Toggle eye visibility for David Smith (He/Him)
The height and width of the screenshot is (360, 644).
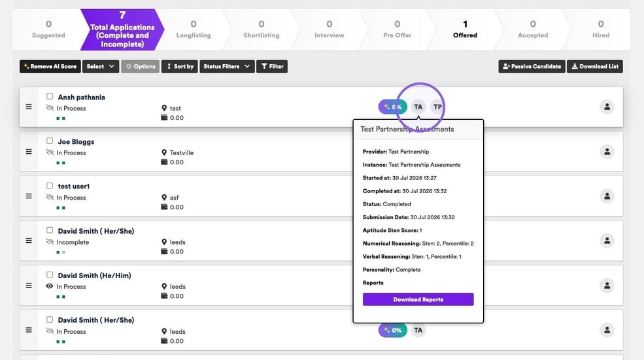click(x=50, y=286)
